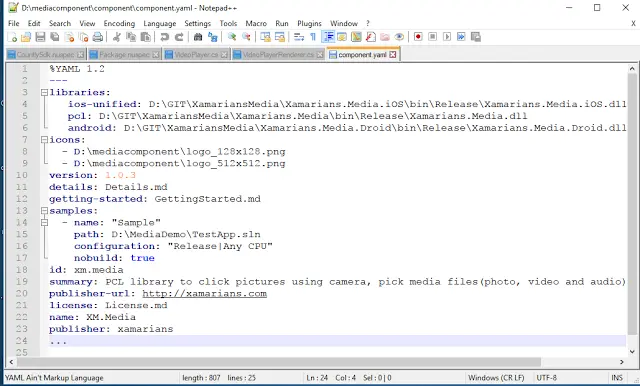Image resolution: width=640 pixels, height=386 pixels.
Task: Open Find with the binoculars icon
Action: click(198, 37)
